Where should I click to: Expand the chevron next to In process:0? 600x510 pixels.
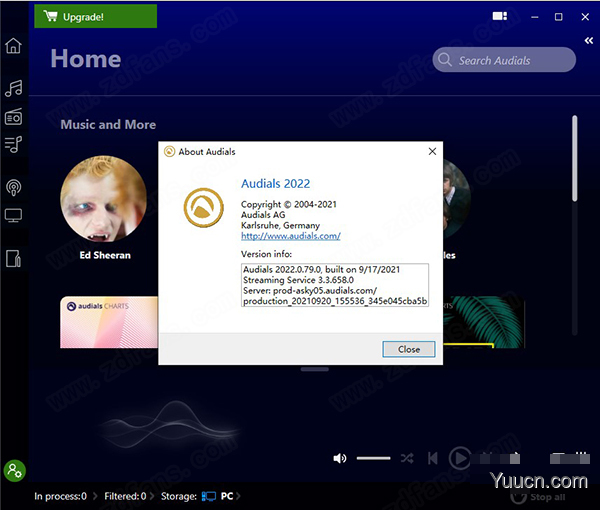(95, 496)
